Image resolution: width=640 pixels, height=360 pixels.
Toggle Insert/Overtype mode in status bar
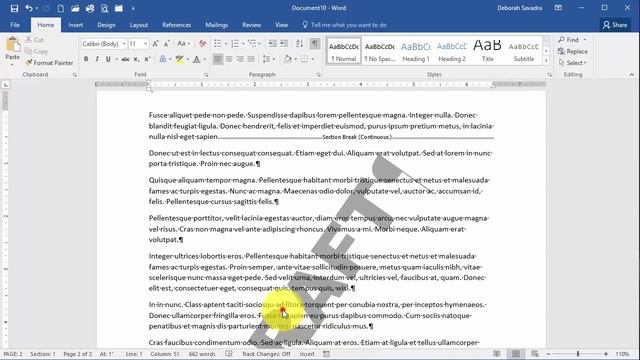(307, 354)
